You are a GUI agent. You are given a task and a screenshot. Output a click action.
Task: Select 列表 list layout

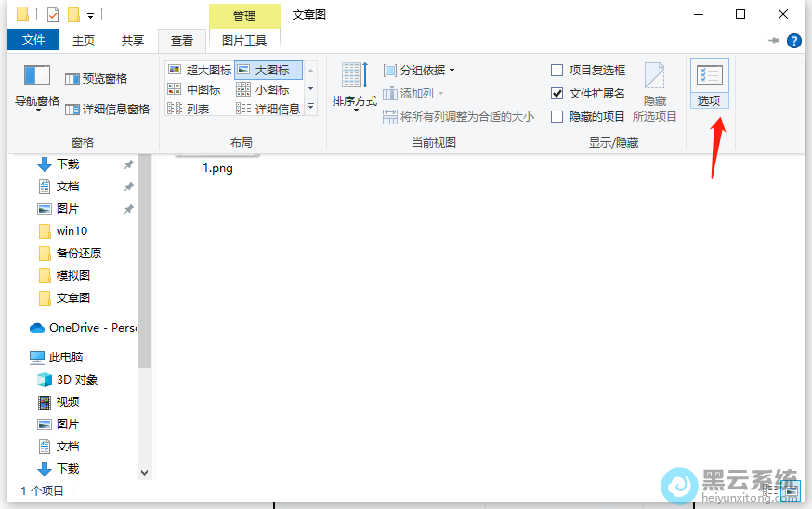point(189,109)
